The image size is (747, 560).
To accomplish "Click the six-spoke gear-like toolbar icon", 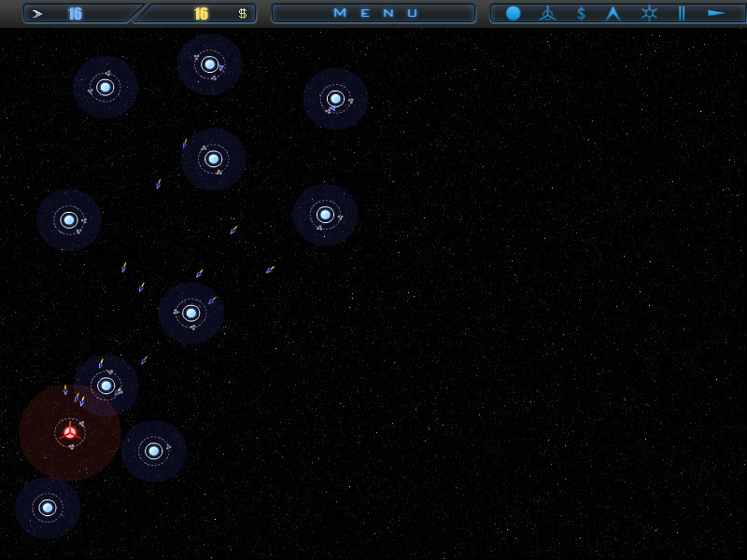I will [649, 13].
